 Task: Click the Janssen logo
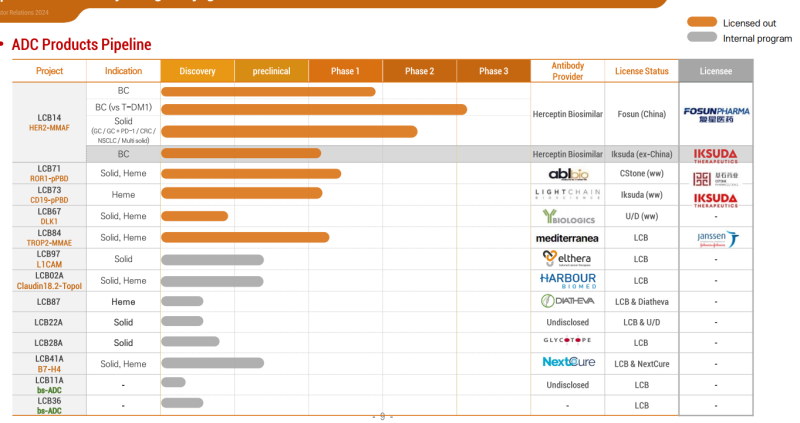tap(717, 238)
